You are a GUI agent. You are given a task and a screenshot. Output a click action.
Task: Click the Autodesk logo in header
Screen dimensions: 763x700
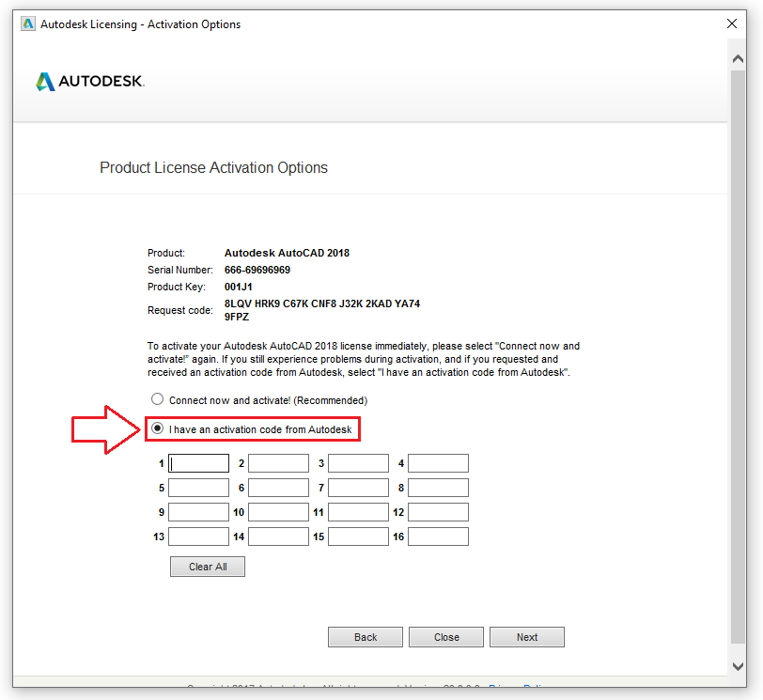(x=90, y=81)
